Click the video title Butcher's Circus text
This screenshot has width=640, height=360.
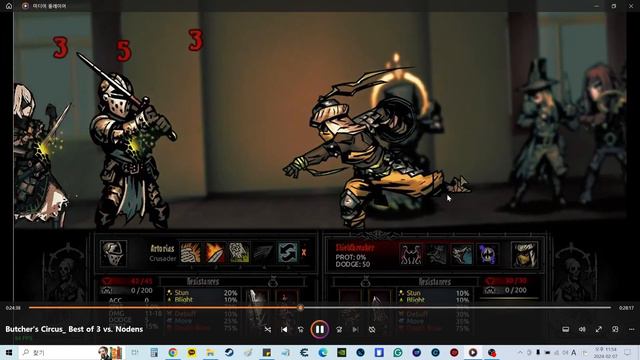[74, 329]
